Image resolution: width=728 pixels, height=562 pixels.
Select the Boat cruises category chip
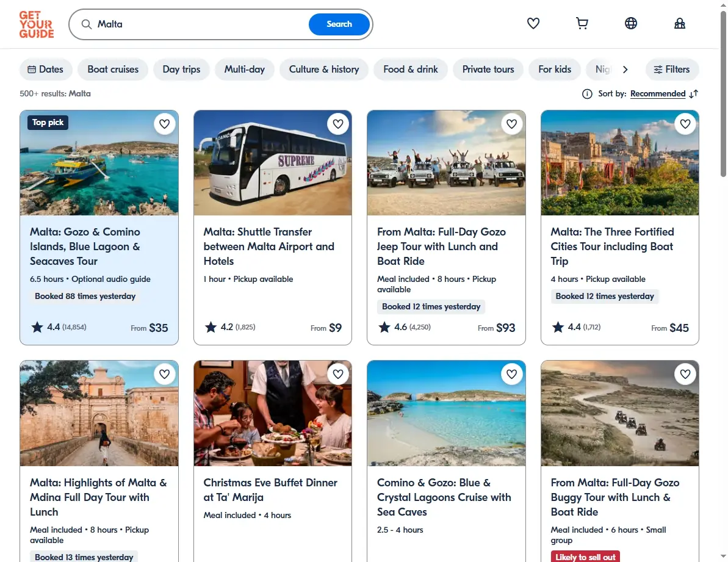click(x=113, y=70)
